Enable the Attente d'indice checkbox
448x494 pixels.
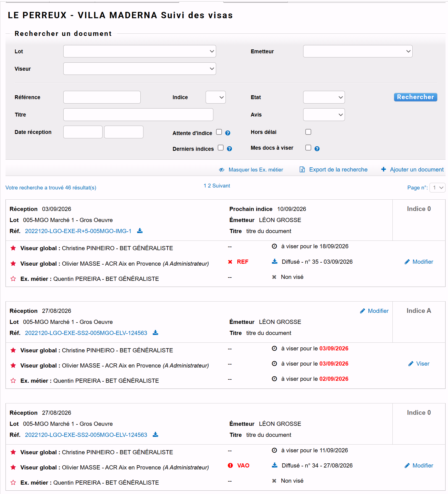pos(219,132)
